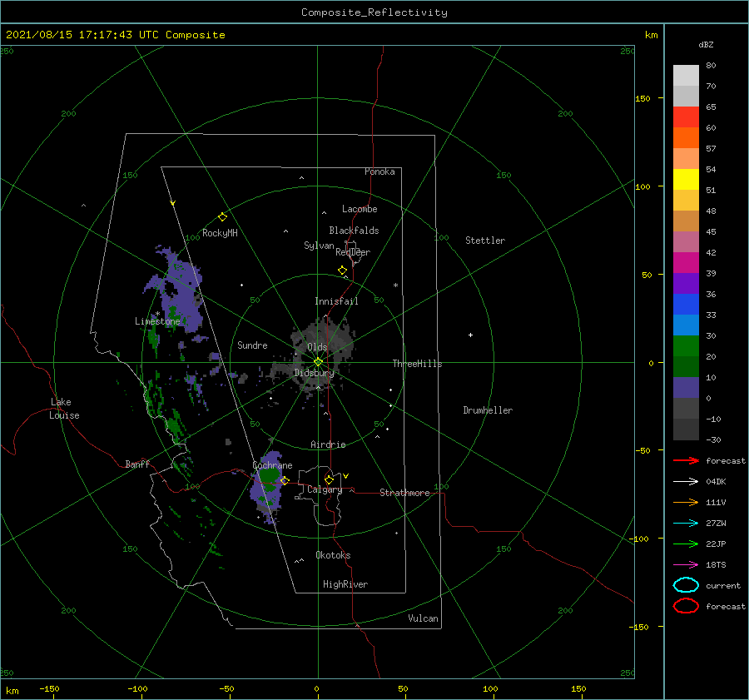Click the Stettler label on the map
The height and width of the screenshot is (700, 749).
point(485,241)
